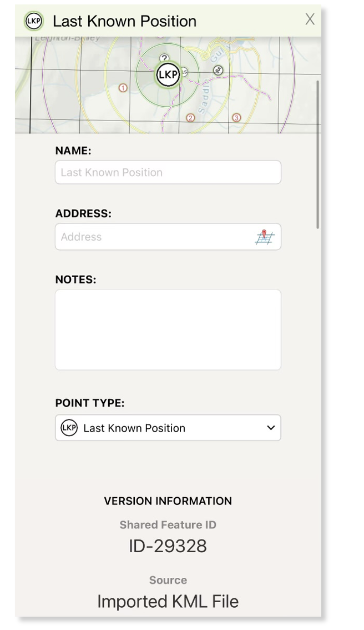The width and height of the screenshot is (364, 630).
Task: Select the question mark marker above LKP
Action: [x=164, y=58]
